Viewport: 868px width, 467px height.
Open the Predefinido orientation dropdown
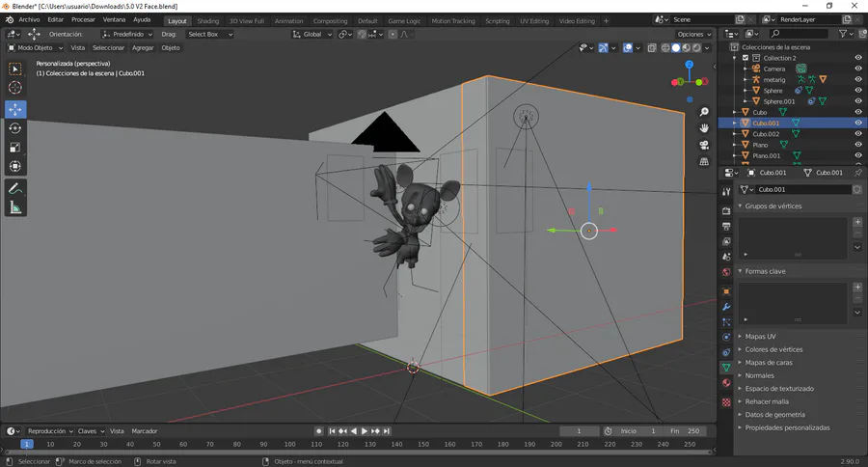coord(128,35)
